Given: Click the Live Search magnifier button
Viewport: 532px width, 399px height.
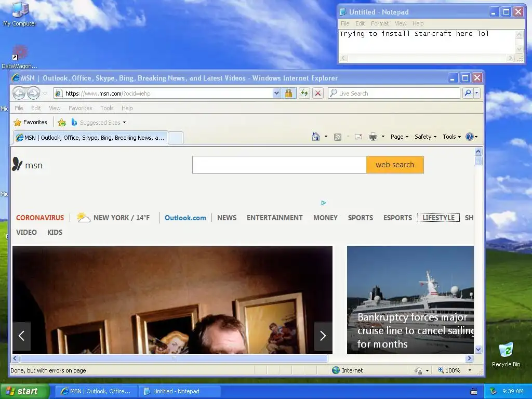Looking at the screenshot, I should click(x=468, y=93).
